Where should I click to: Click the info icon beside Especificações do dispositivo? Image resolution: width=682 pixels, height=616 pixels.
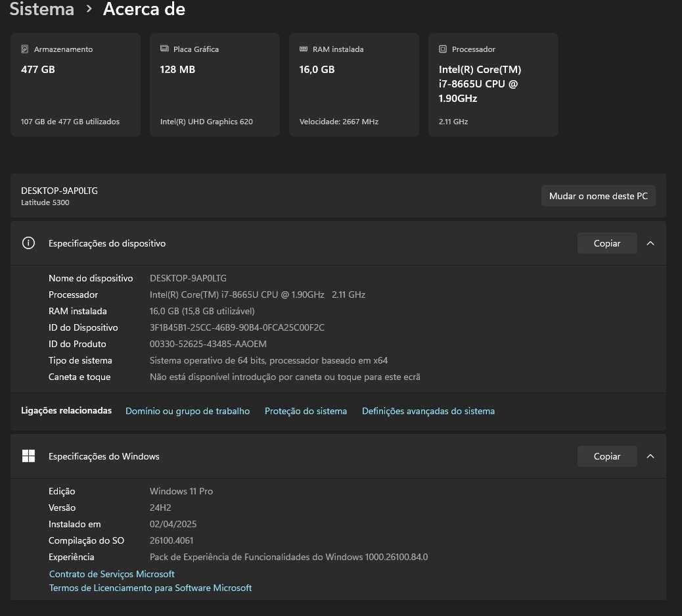[x=28, y=243]
